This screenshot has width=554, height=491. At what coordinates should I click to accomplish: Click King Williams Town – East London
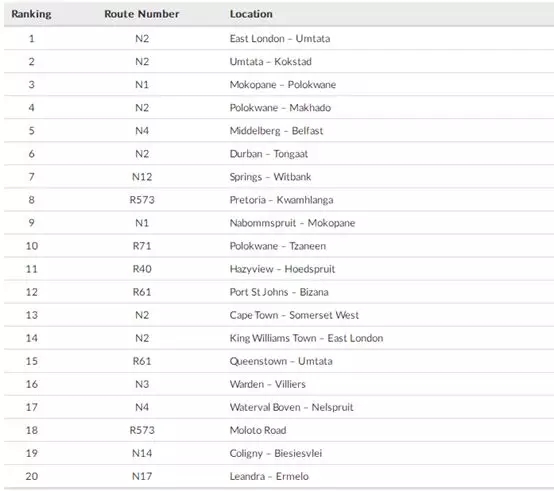[306, 338]
